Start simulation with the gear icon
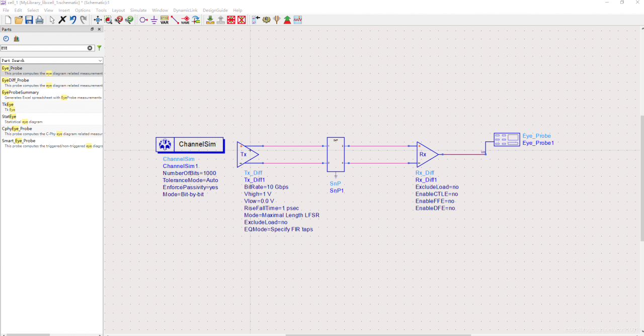This screenshot has height=336, width=644. tap(266, 20)
